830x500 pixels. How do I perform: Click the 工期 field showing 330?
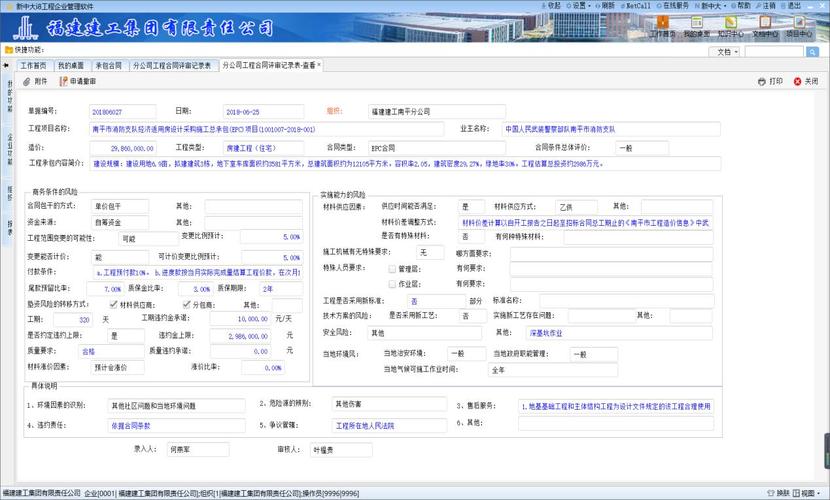(x=73, y=320)
